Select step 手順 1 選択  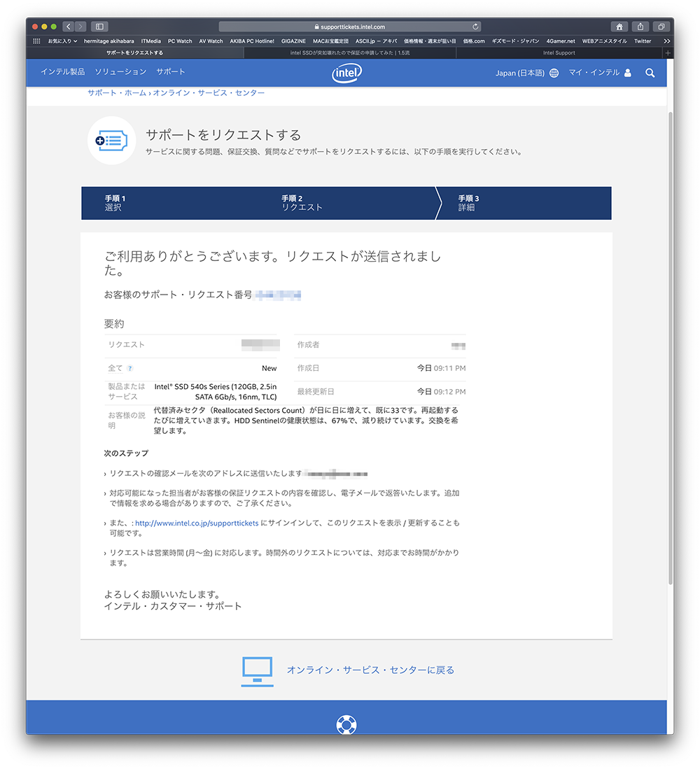[115, 203]
